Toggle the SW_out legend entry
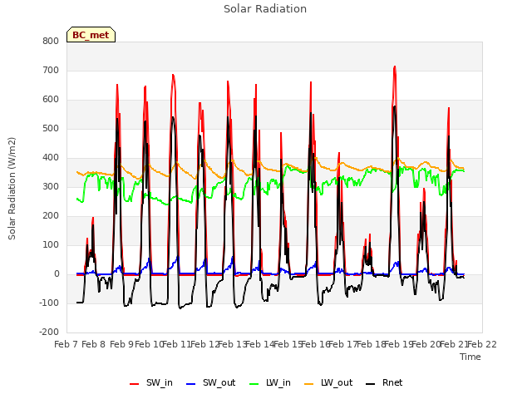Image resolution: width=532 pixels, height=399 pixels. click(x=210, y=382)
